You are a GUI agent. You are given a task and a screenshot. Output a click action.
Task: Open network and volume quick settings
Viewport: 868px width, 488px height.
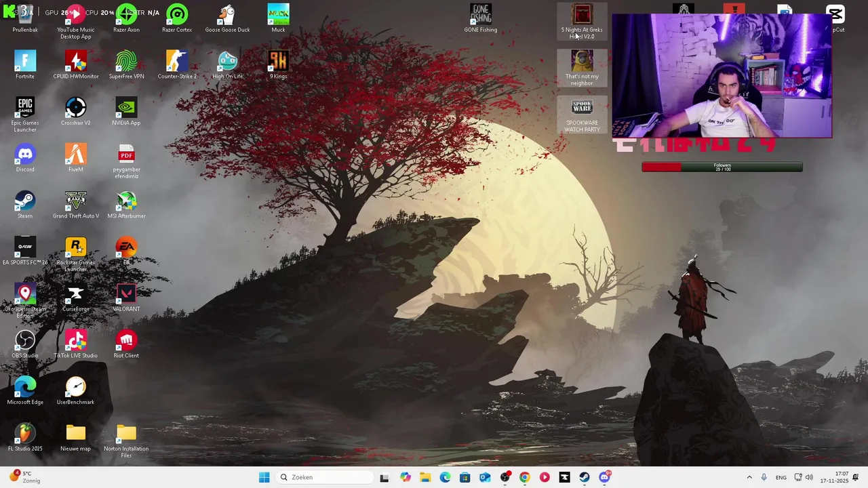(804, 477)
